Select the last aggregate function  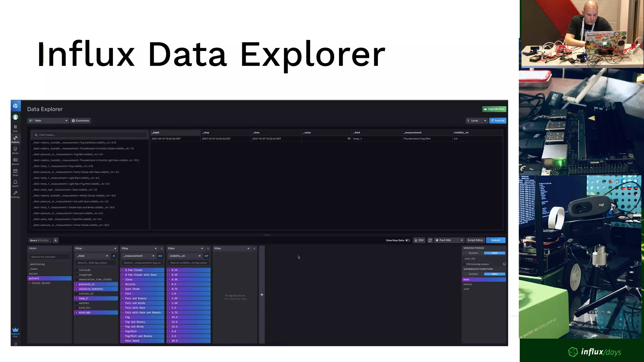click(x=484, y=289)
